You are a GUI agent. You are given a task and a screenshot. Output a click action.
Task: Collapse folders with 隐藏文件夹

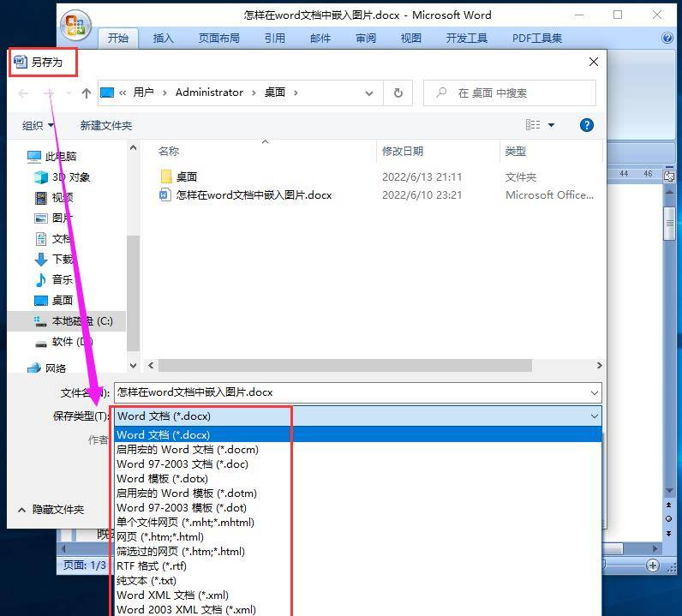click(x=51, y=510)
